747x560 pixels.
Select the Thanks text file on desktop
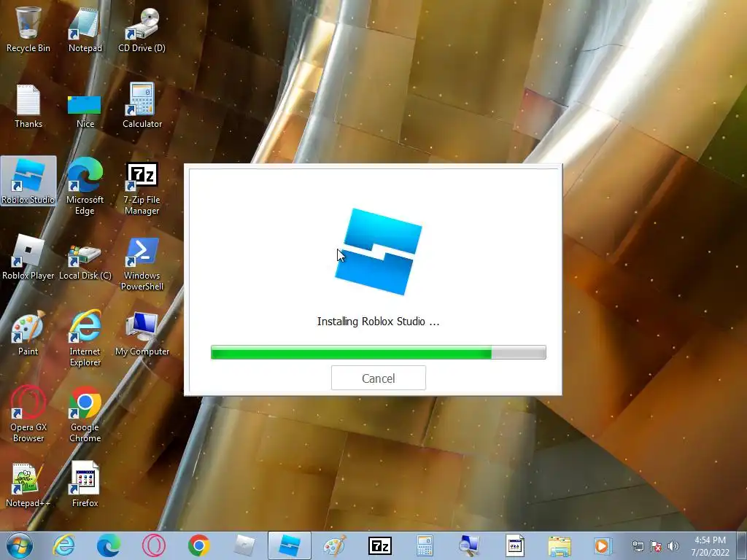[28, 106]
